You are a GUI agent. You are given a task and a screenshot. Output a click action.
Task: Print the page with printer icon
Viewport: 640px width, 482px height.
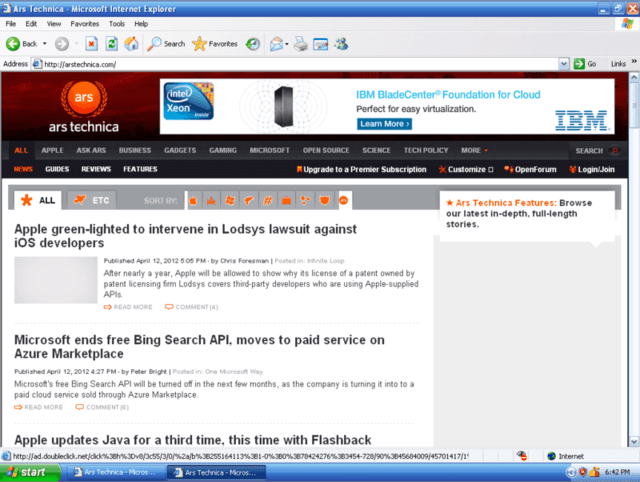click(301, 44)
